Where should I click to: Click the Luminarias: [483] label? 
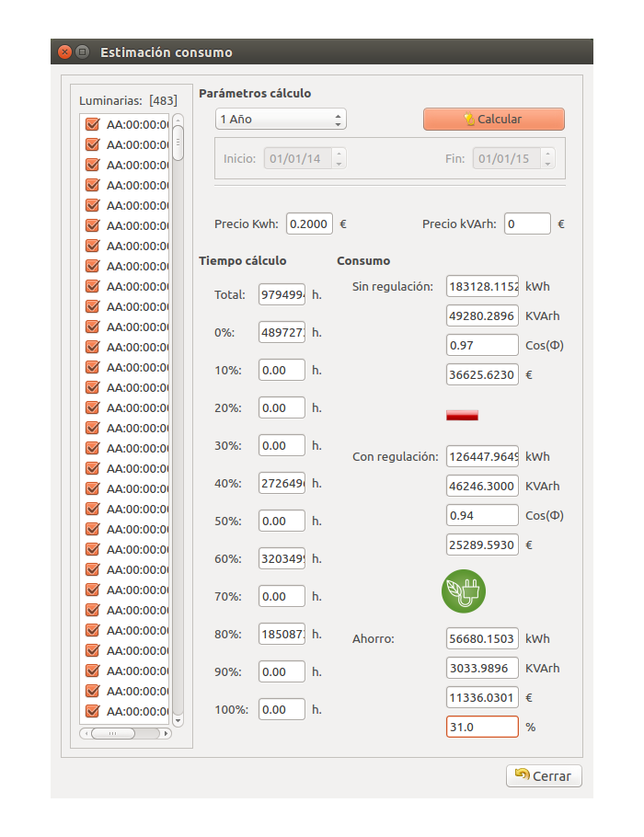(128, 101)
